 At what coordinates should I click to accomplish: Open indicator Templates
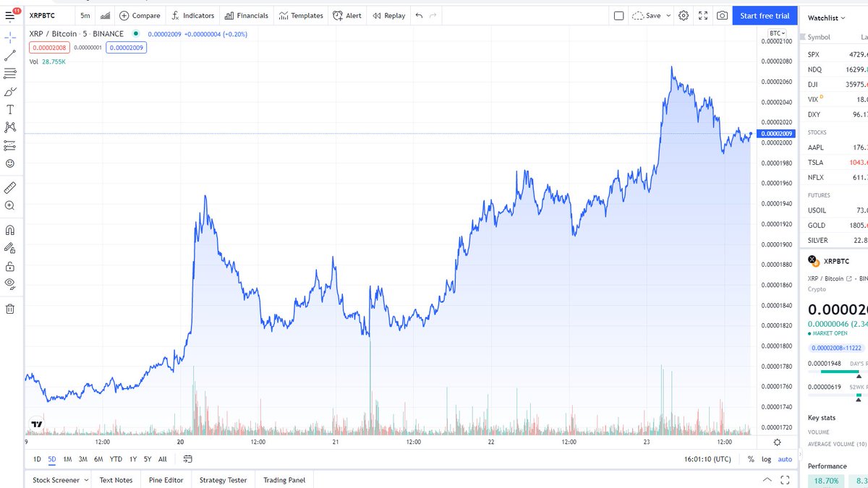(301, 15)
